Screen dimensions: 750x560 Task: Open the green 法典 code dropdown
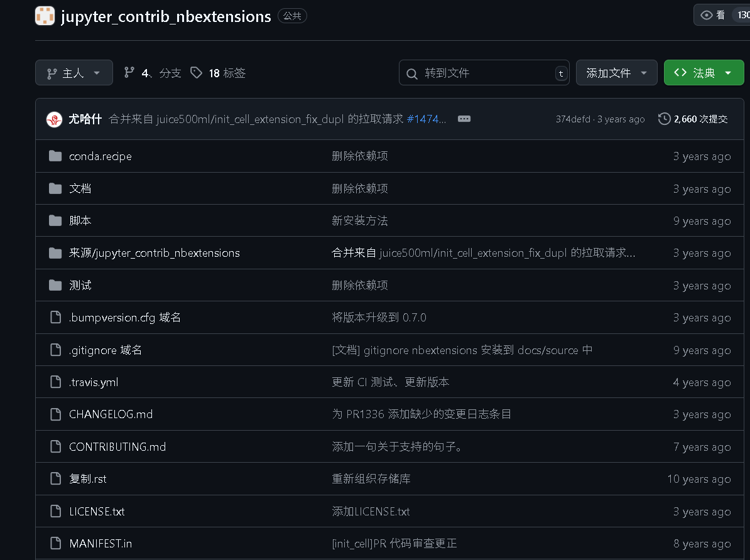(704, 73)
